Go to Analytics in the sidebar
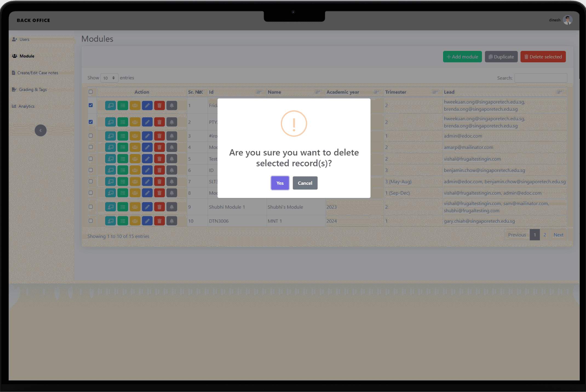 pos(26,106)
